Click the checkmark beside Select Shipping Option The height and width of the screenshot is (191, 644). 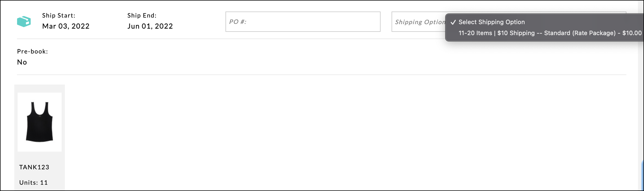[x=453, y=22]
